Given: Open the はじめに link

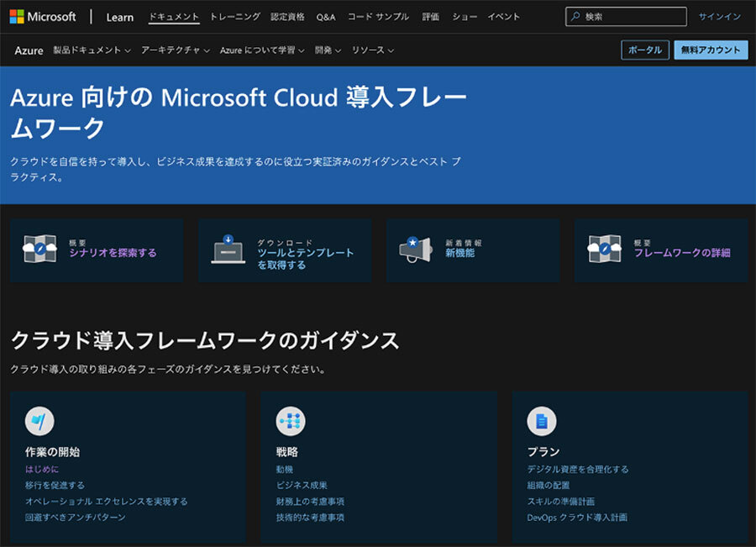Looking at the screenshot, I should (x=42, y=470).
